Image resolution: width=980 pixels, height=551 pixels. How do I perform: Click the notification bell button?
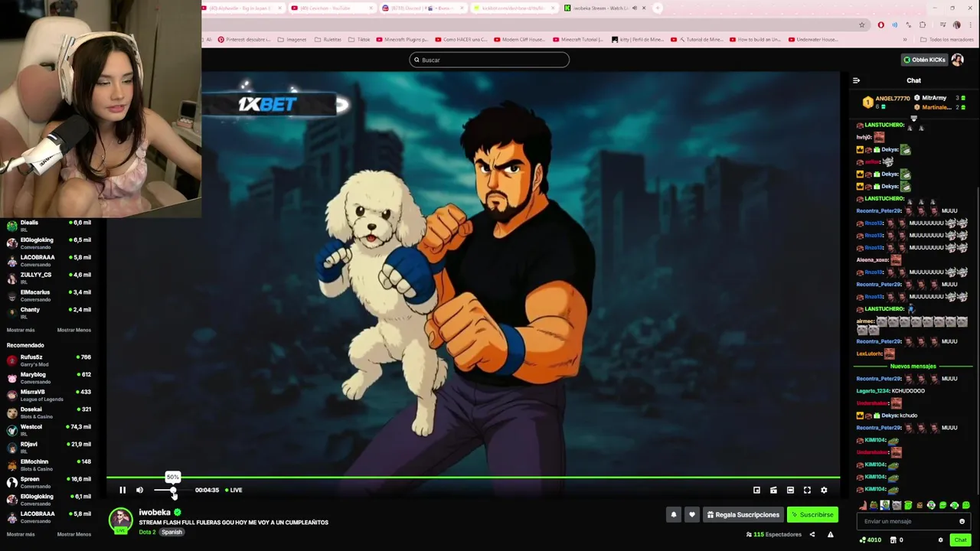pyautogui.click(x=674, y=514)
